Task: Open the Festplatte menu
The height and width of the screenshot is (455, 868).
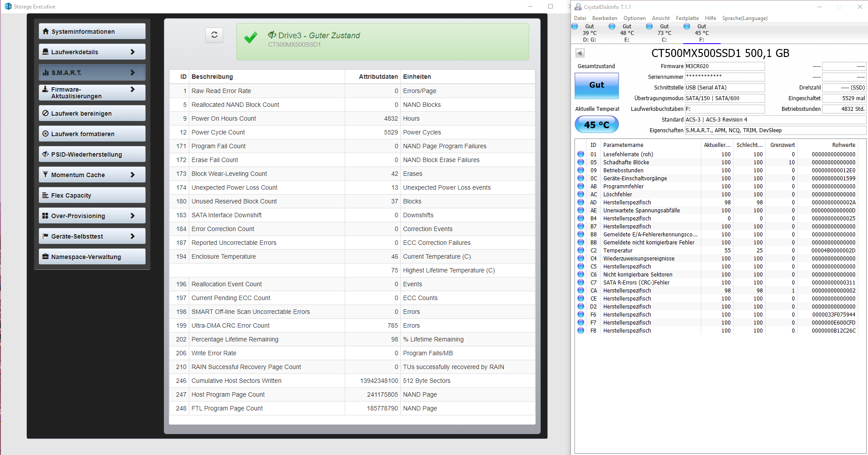Action: click(687, 18)
